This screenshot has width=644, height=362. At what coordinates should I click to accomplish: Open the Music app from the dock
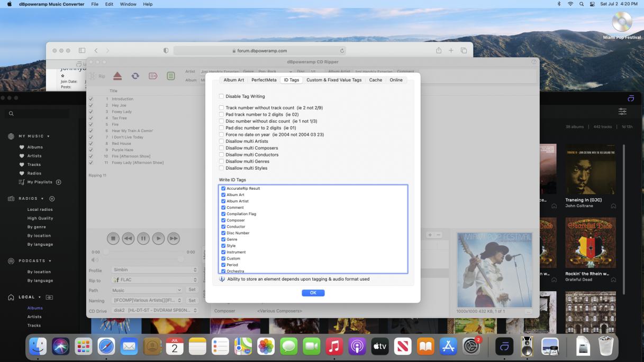tap(333, 347)
